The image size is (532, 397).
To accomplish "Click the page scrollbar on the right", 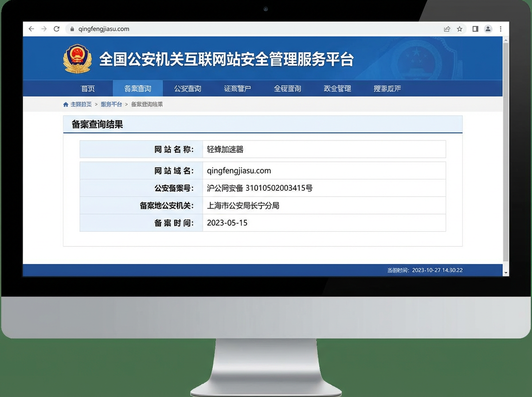I will tap(505, 155).
